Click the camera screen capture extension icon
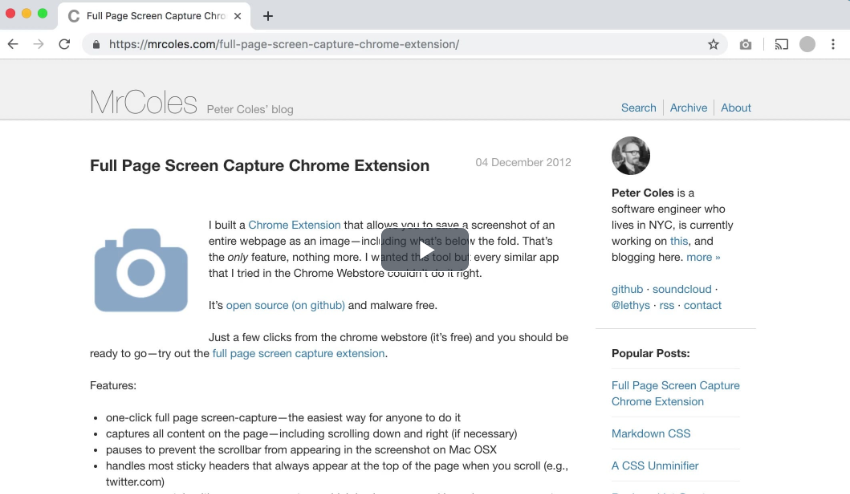 (x=745, y=44)
